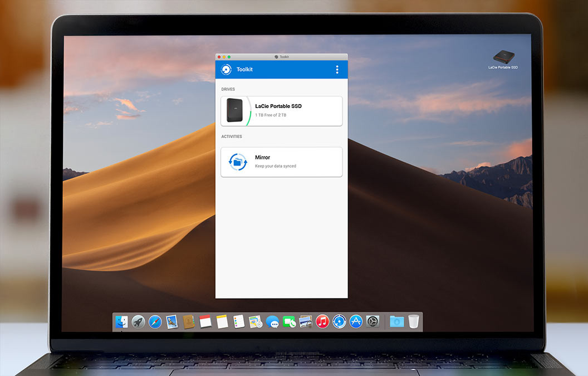This screenshot has width=588, height=376.
Task: Open Launchpad rocket icon in Dock
Action: point(138,321)
